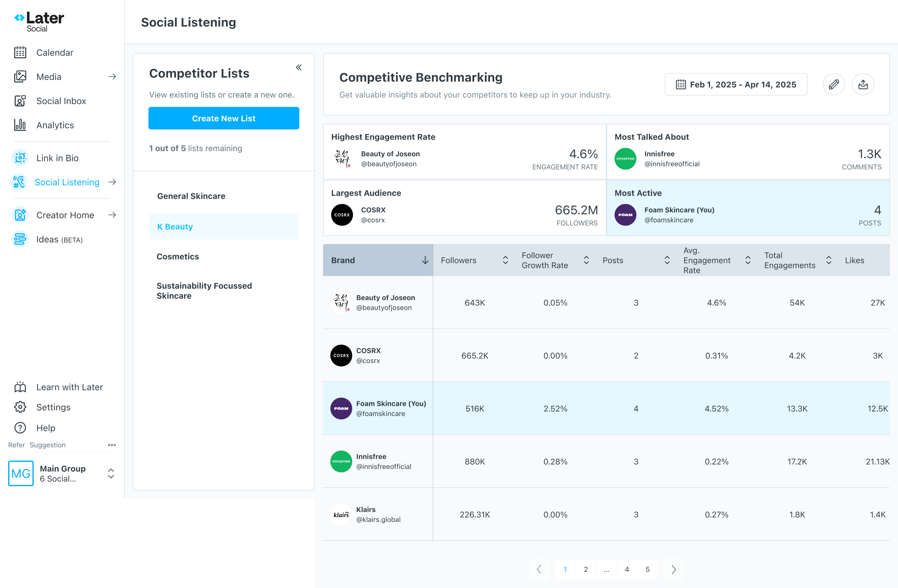This screenshot has width=898, height=588.
Task: Select the Cosmetics competitor list
Action: point(178,256)
